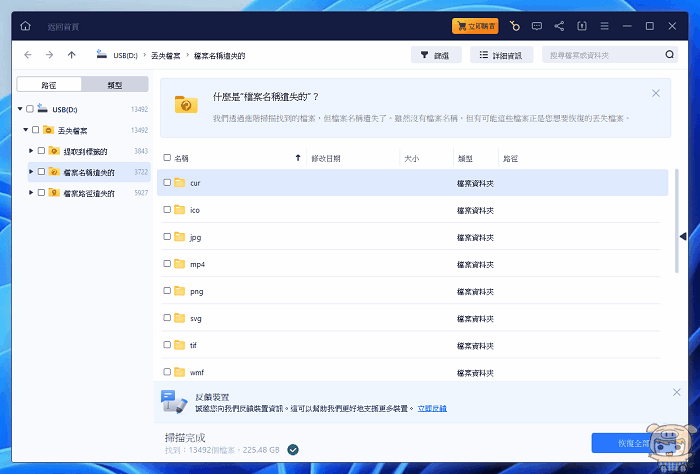The width and height of the screenshot is (700, 474).
Task: Switch to the 路徑 tab
Action: pos(49,85)
